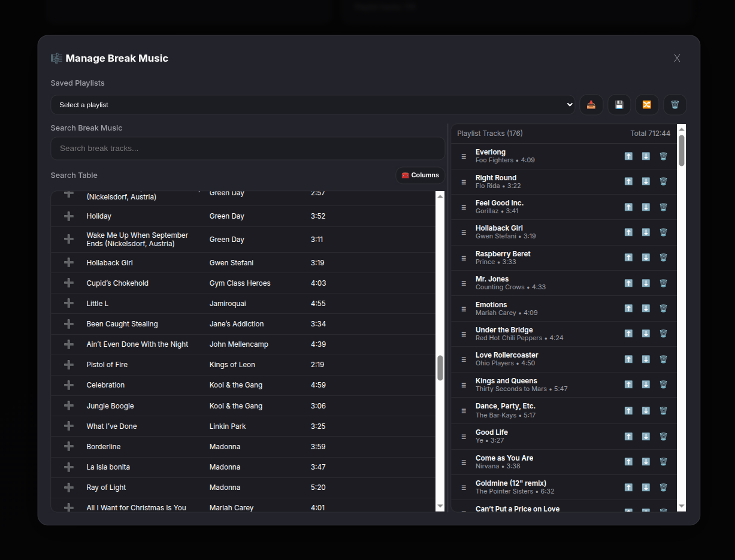Add Borderline by Madonna

click(x=69, y=446)
